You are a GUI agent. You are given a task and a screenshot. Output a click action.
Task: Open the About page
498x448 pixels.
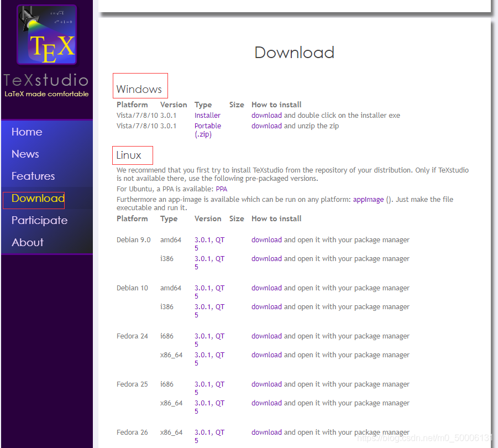click(x=27, y=242)
